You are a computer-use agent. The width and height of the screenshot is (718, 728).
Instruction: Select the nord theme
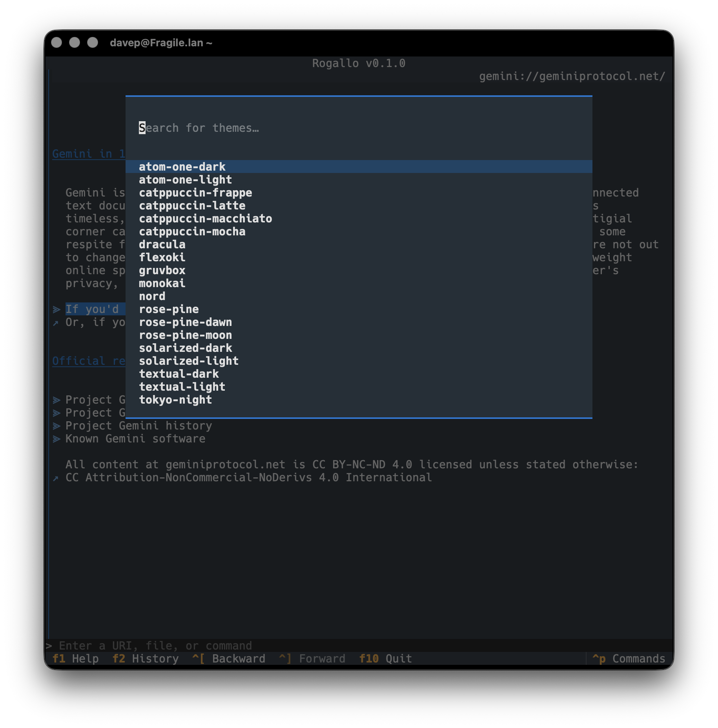359,296
